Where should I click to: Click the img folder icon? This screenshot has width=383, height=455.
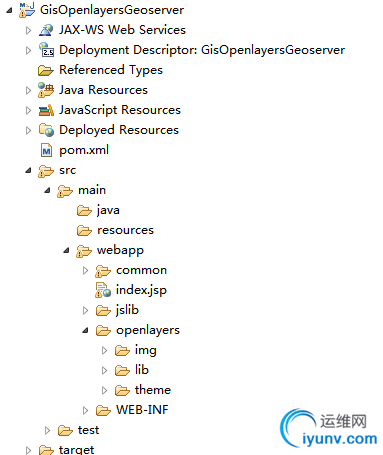tap(122, 350)
